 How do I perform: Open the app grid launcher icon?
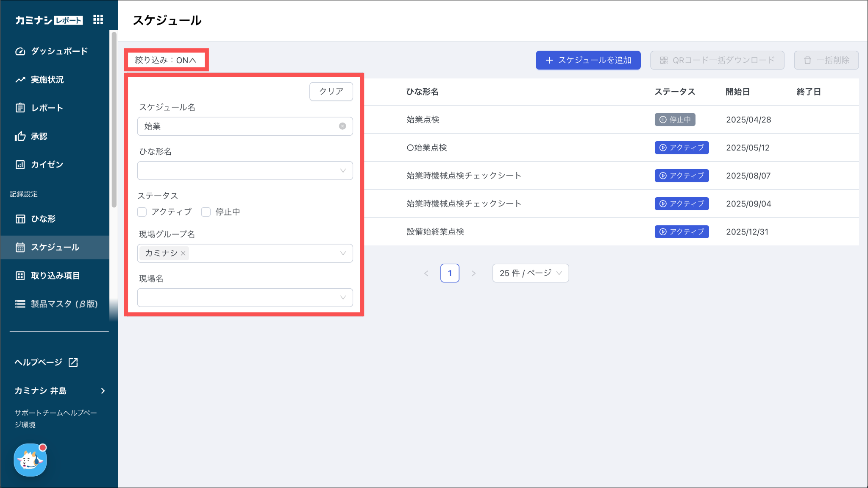click(98, 20)
